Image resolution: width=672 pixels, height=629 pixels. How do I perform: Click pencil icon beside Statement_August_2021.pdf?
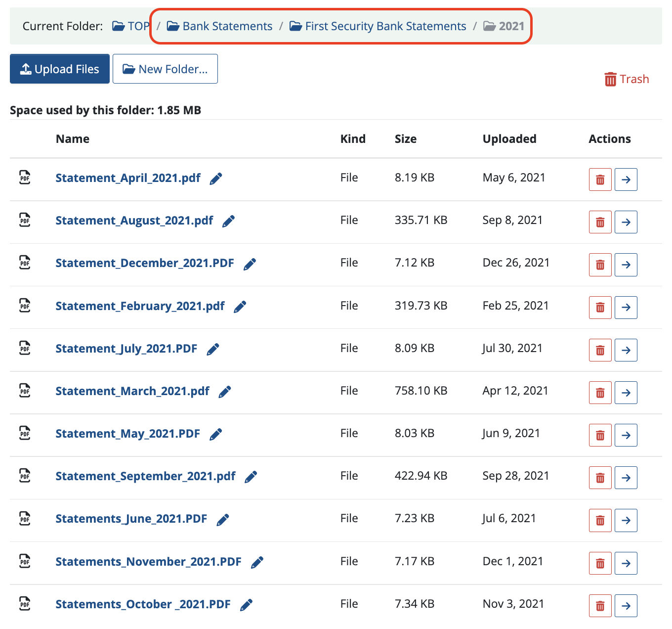(x=228, y=221)
